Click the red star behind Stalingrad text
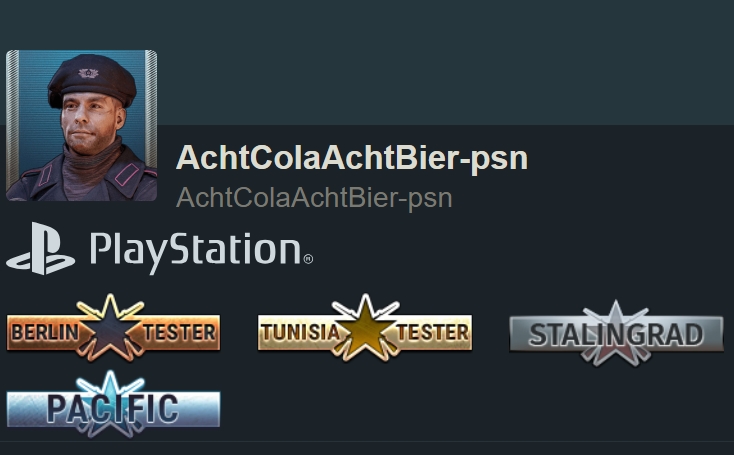Image resolution: width=734 pixels, height=455 pixels. 616,334
